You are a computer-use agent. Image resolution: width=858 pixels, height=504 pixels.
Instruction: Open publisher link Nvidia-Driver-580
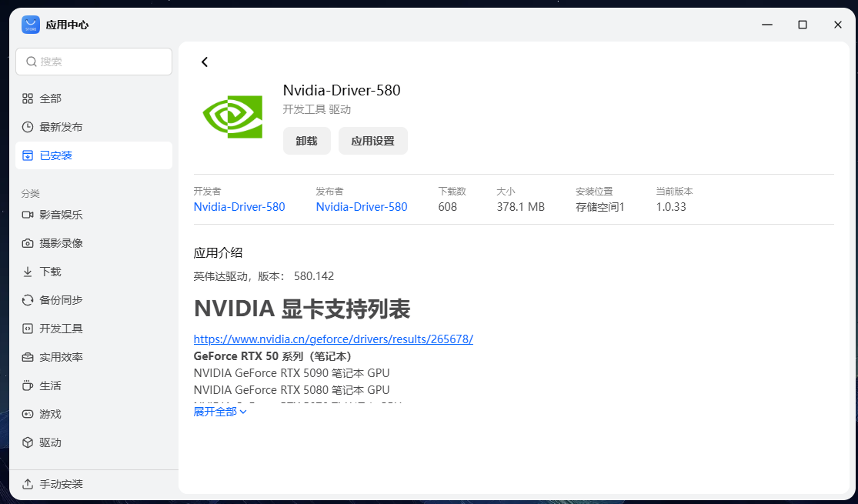tap(362, 207)
